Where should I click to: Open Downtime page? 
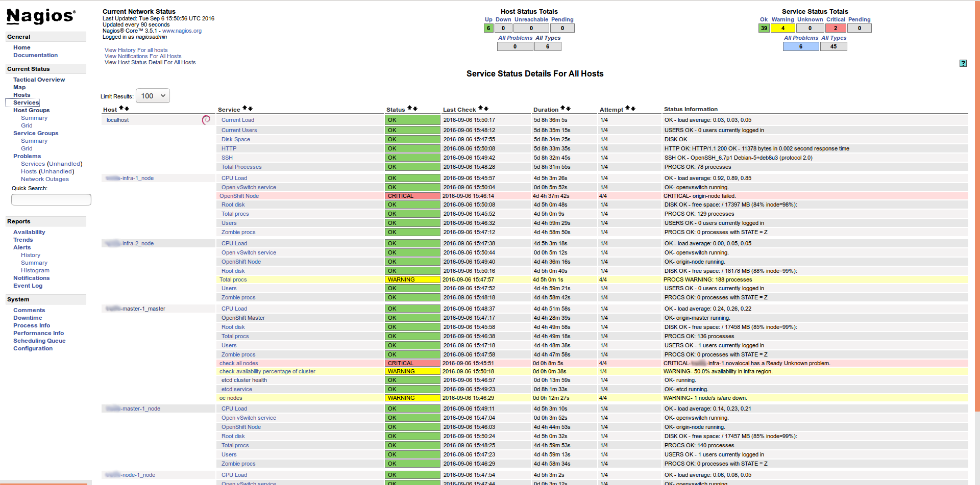(x=28, y=318)
